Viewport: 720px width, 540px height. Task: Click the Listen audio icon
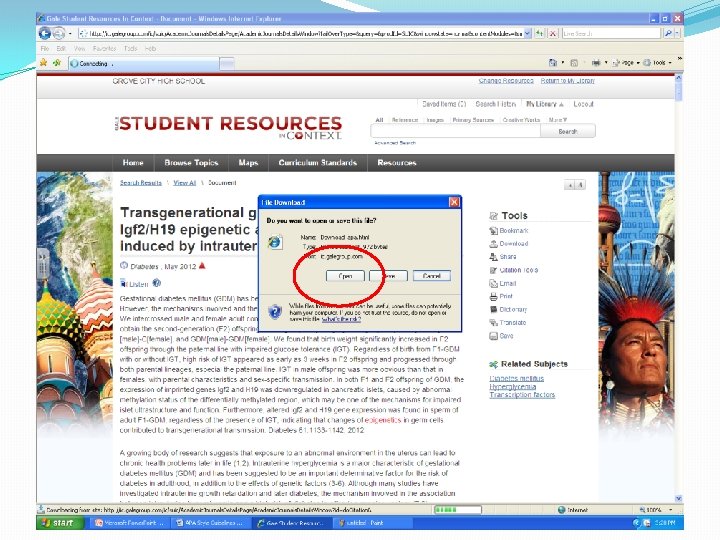[x=123, y=283]
